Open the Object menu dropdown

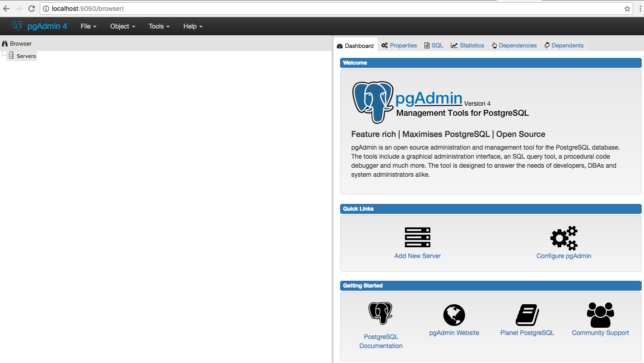[x=123, y=26]
